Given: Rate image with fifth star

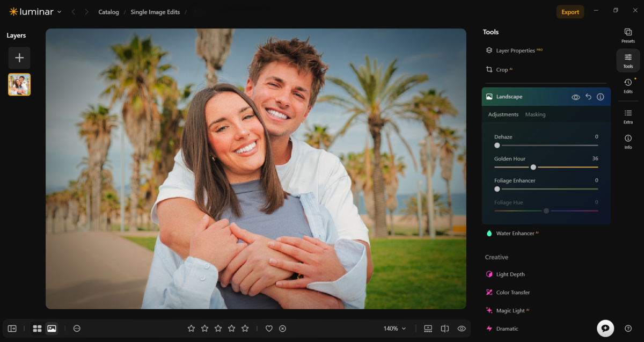Looking at the screenshot, I should 245,329.
